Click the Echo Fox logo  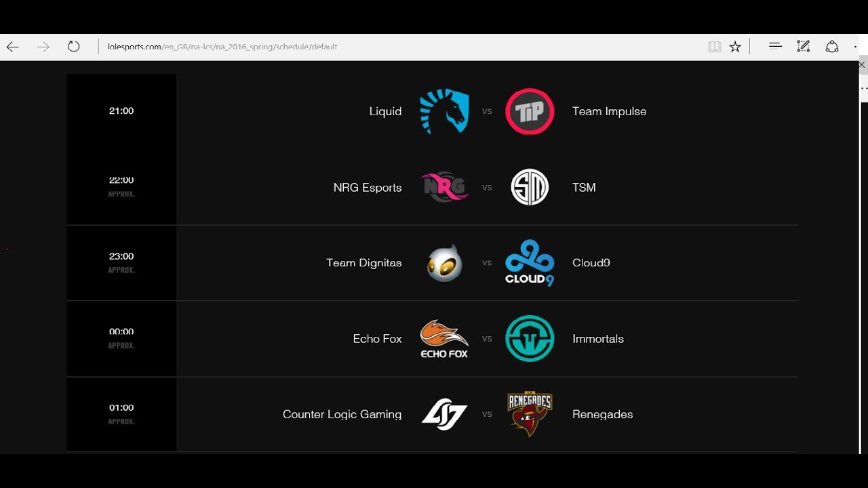point(444,339)
